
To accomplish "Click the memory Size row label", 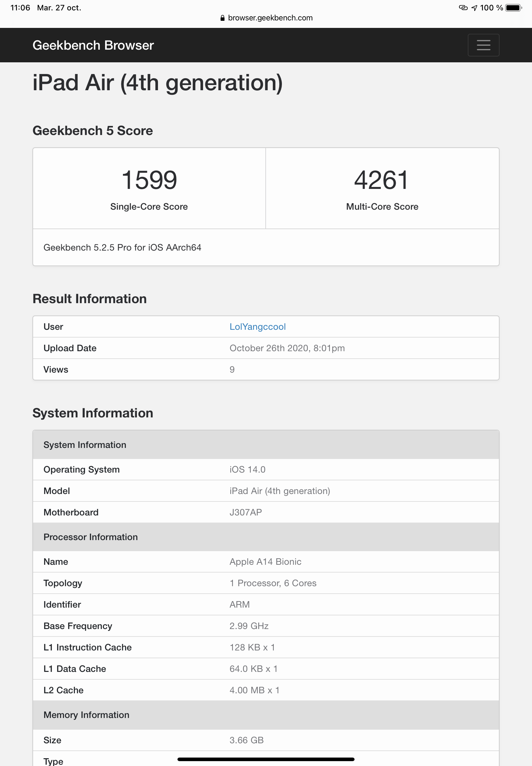I will tap(52, 740).
